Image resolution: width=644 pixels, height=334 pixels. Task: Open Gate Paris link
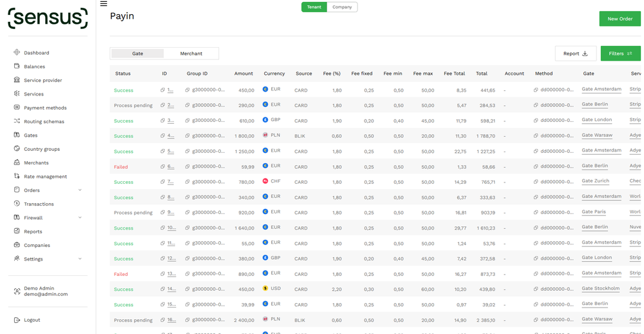[x=594, y=212]
